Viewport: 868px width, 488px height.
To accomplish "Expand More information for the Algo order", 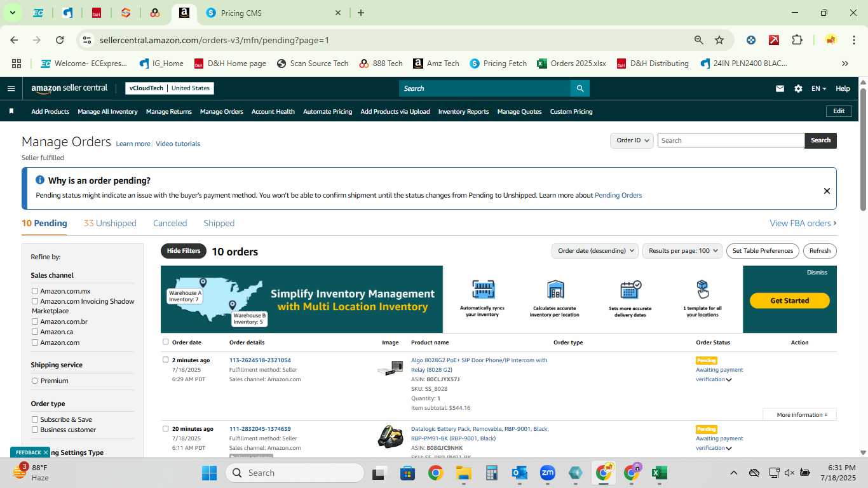I will (800, 415).
